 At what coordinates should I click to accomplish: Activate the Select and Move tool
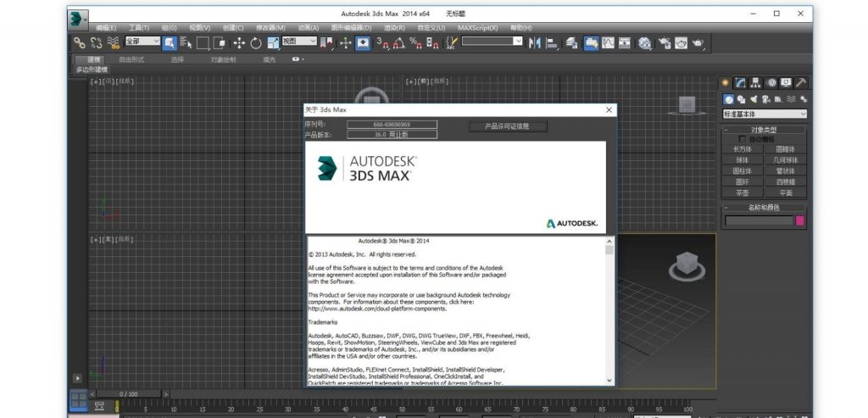tap(239, 42)
